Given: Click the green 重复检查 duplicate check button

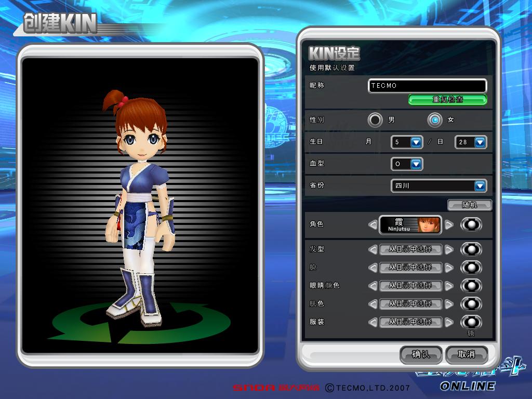Looking at the screenshot, I should 447,99.
